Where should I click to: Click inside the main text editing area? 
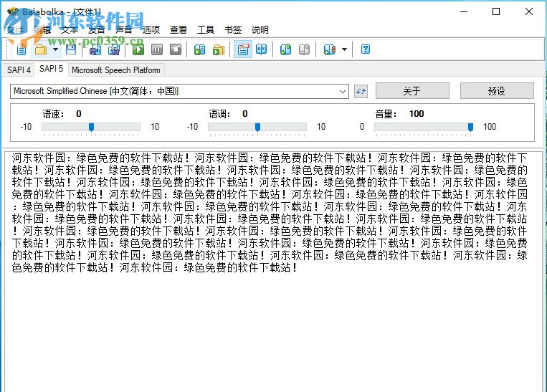pos(274,272)
